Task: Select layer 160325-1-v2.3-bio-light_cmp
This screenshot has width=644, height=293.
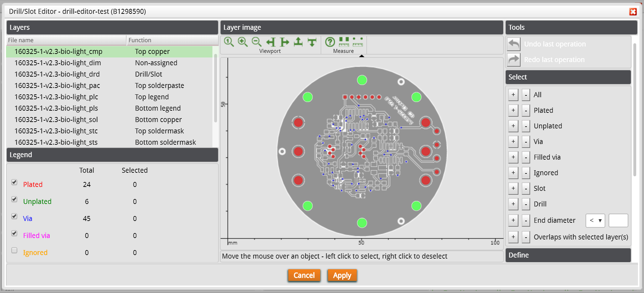Action: coord(109,51)
